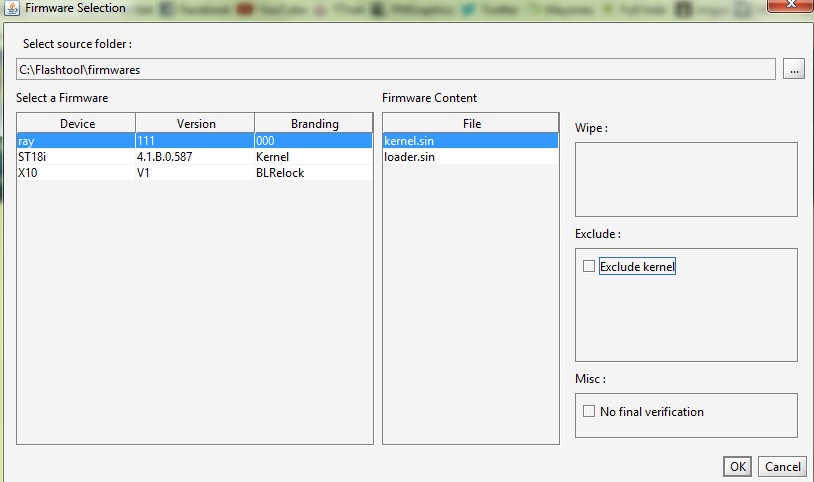Enable the Exclude kernel checkbox

589,266
